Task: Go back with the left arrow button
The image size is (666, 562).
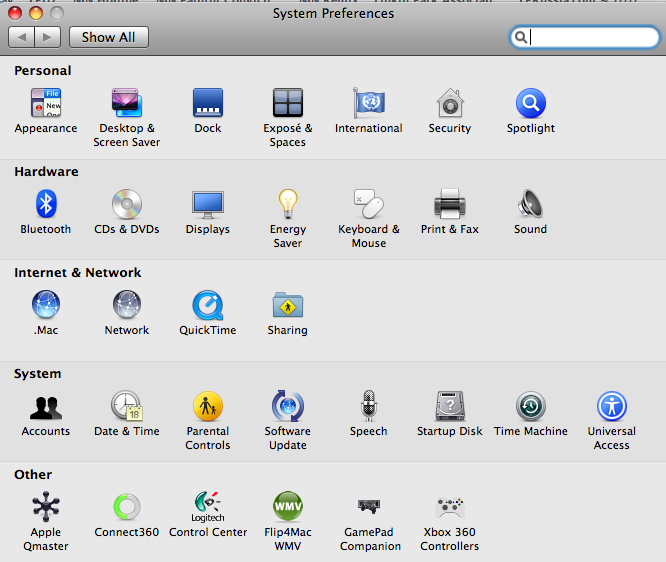Action: click(21, 37)
